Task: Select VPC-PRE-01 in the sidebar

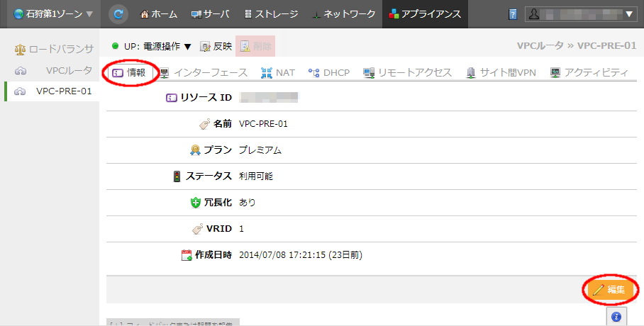Action: (64, 91)
